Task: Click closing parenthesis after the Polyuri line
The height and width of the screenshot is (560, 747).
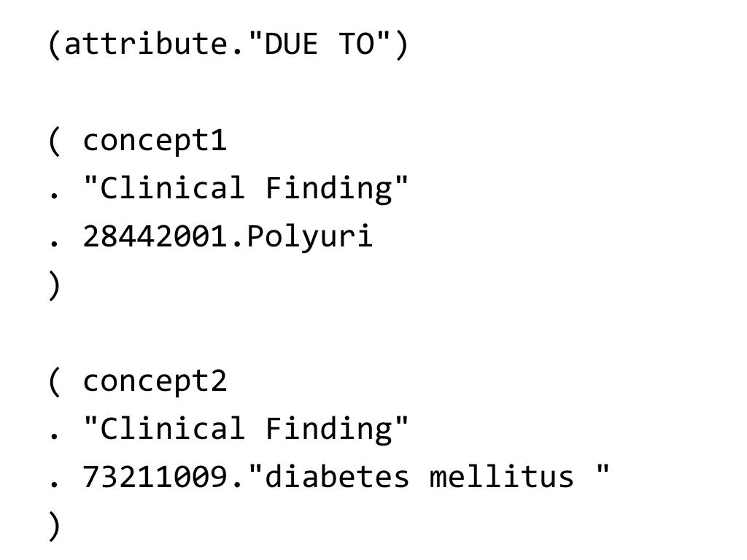Action: pos(54,285)
